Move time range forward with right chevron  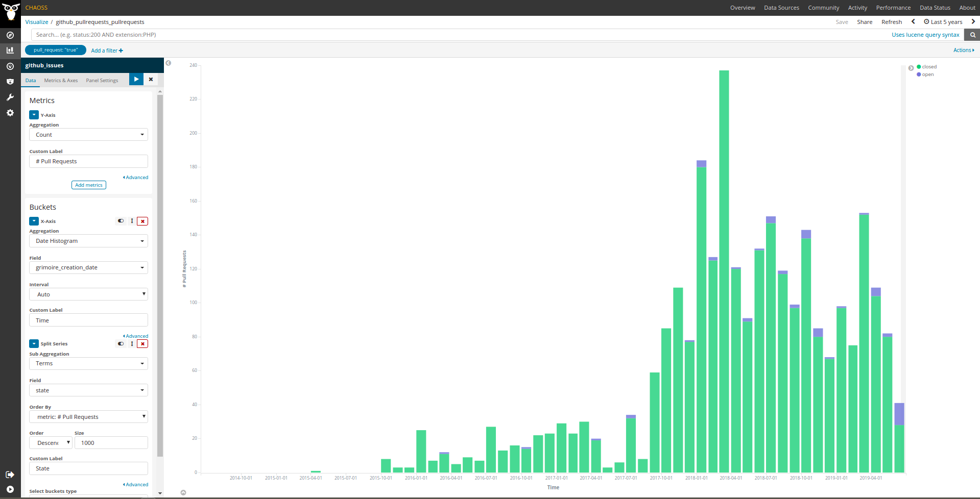click(973, 21)
